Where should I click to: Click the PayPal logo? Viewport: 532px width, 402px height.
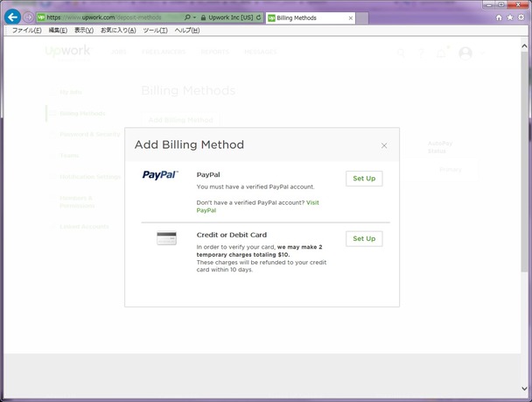click(x=160, y=175)
